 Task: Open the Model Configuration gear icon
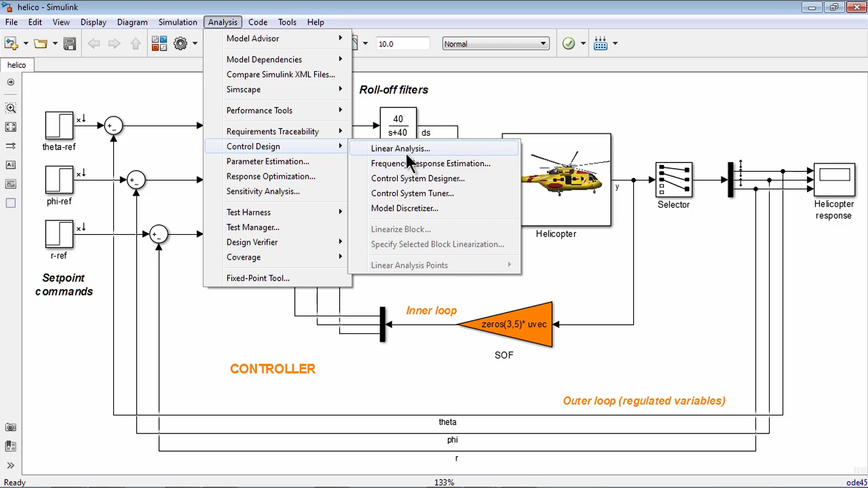click(181, 43)
